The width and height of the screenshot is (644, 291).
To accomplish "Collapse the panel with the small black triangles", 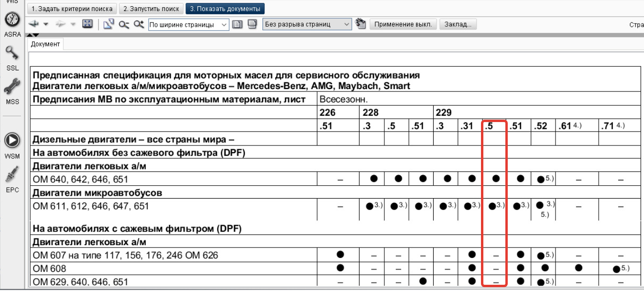I will pos(32,34).
